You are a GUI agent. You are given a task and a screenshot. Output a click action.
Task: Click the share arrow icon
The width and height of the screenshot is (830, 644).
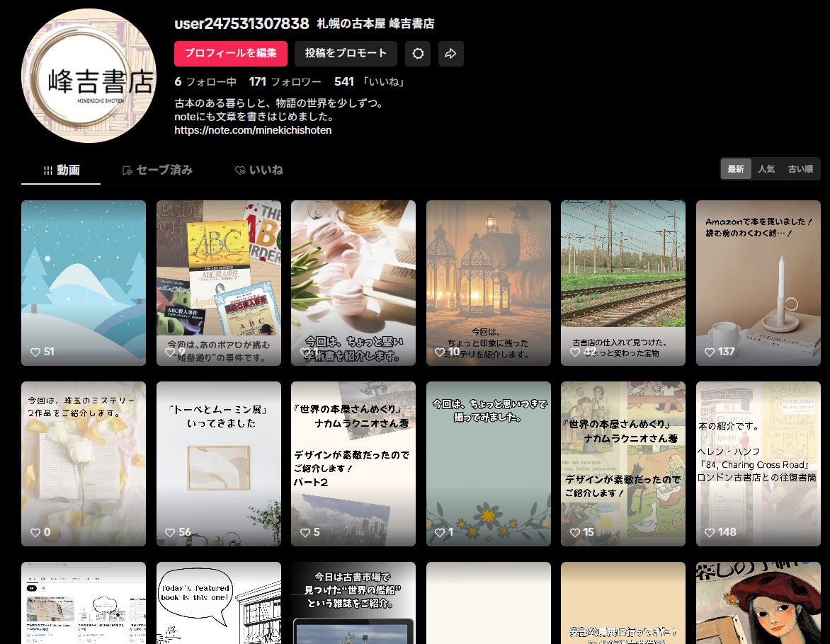pyautogui.click(x=450, y=54)
